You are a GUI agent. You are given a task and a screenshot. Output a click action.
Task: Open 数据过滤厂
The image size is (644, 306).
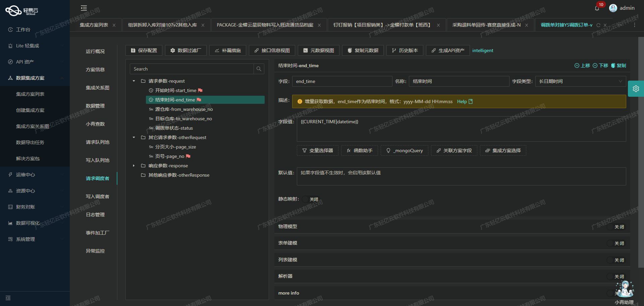(x=186, y=50)
